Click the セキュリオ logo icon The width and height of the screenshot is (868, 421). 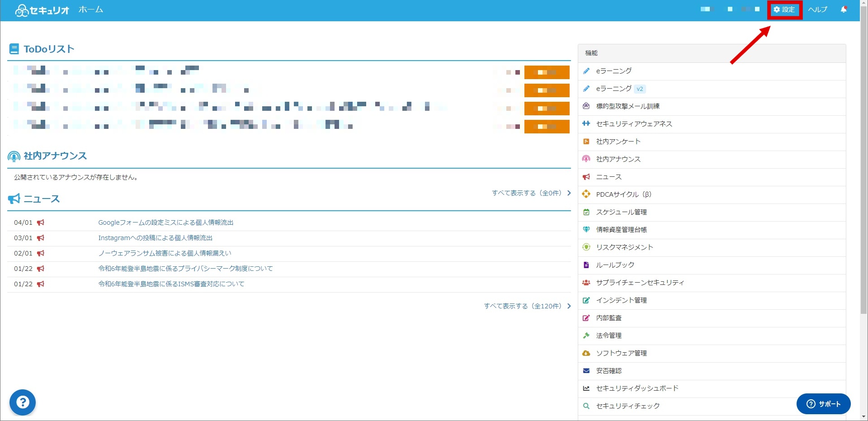tap(22, 10)
